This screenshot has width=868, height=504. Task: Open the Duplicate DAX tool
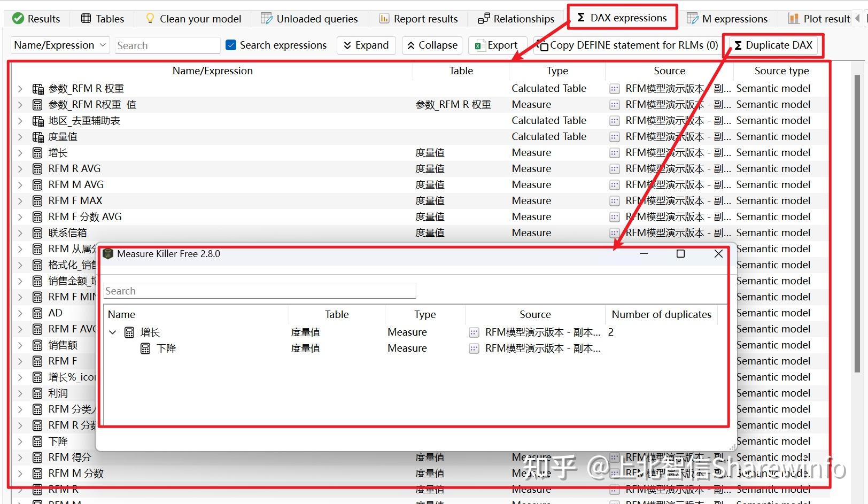coord(773,45)
